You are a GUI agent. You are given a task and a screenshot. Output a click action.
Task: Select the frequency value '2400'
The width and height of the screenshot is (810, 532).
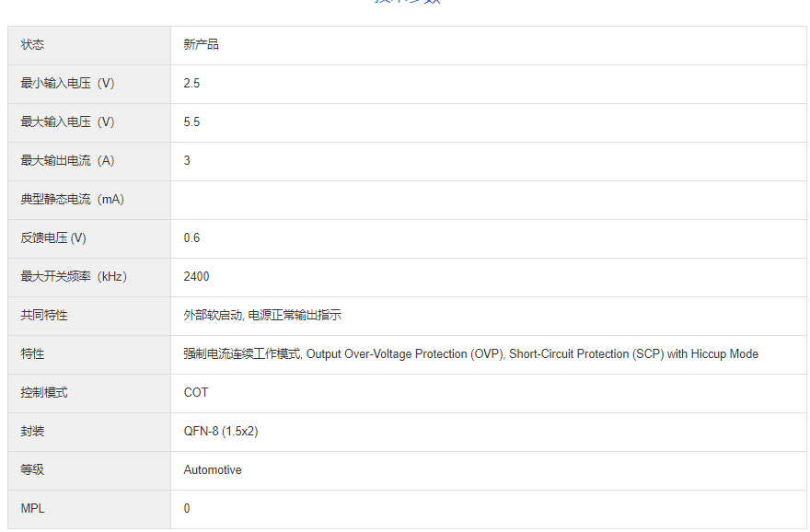[196, 277]
